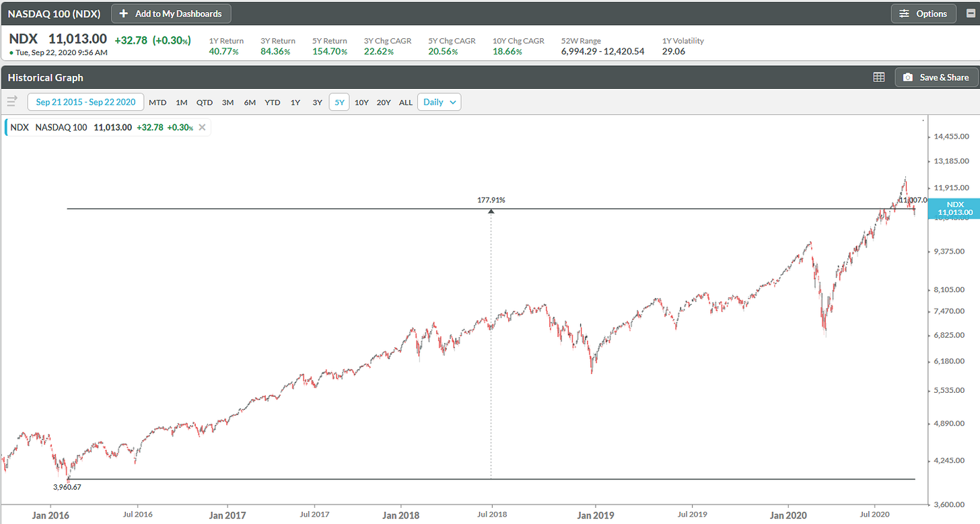This screenshot has height=524, width=980.
Task: Click the compare arrows icon left of the date range
Action: (11, 102)
